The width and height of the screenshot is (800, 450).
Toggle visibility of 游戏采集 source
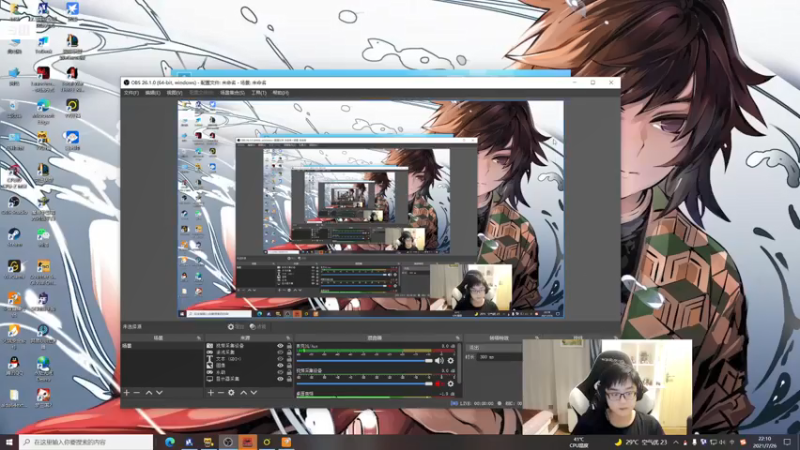click(x=280, y=353)
